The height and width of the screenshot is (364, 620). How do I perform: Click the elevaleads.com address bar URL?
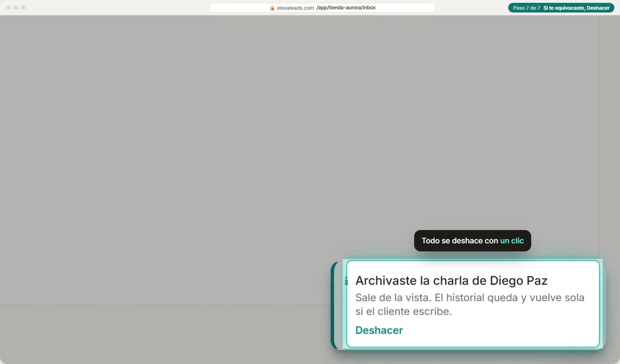click(x=322, y=8)
